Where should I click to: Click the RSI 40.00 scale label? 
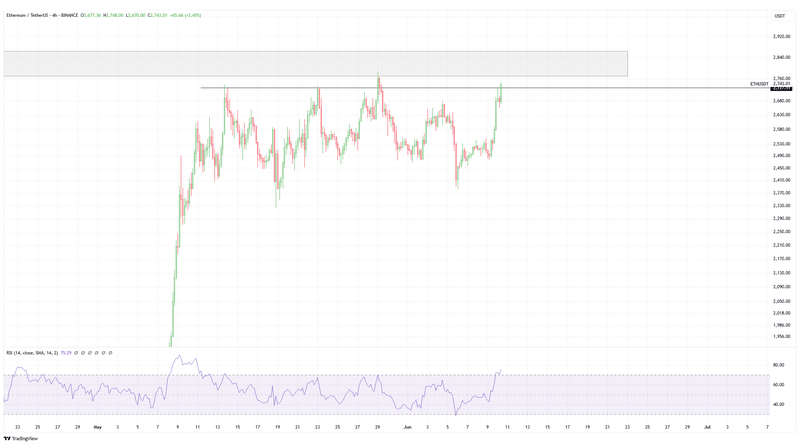[x=779, y=404]
